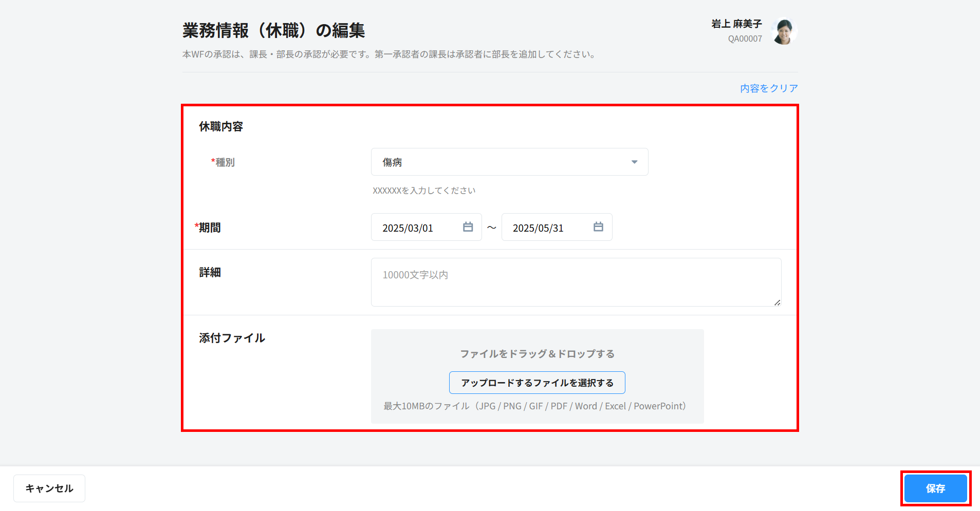Click the user name 岩上 麻美子

(736, 24)
